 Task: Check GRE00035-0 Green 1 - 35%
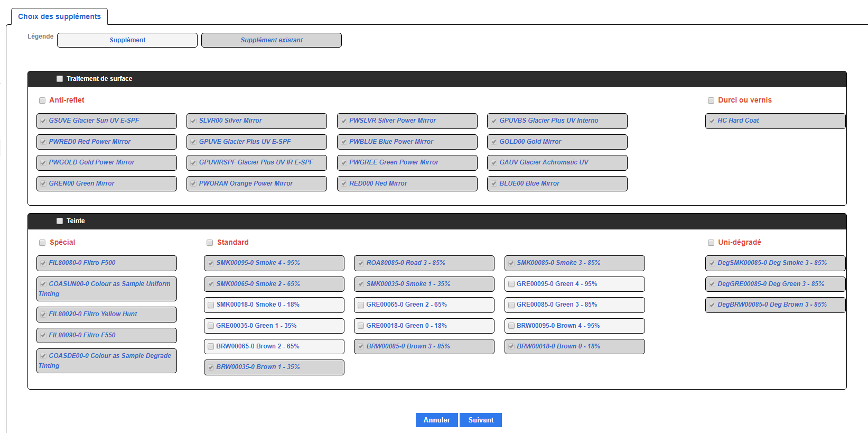211,326
